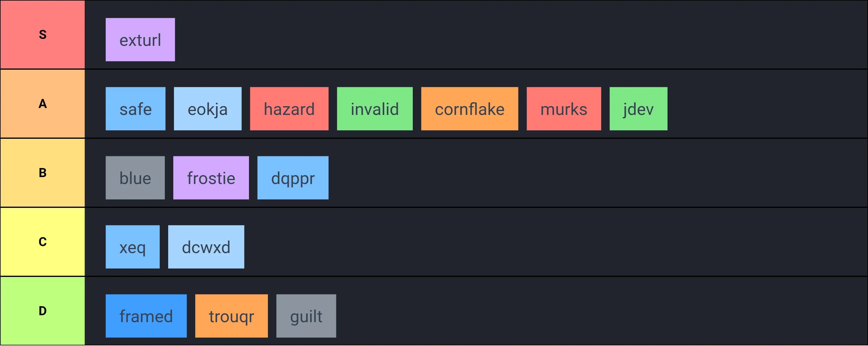Select the orange cornflake tile
The image size is (868, 346).
(469, 109)
